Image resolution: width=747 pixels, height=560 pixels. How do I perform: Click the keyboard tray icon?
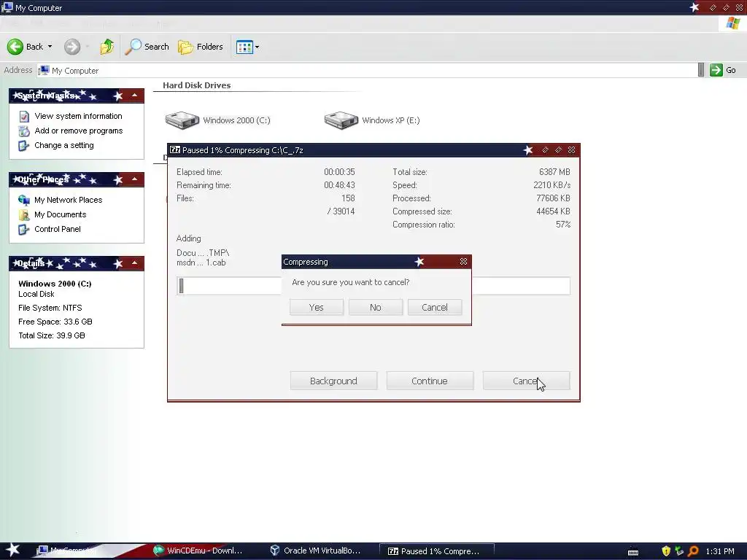(633, 553)
